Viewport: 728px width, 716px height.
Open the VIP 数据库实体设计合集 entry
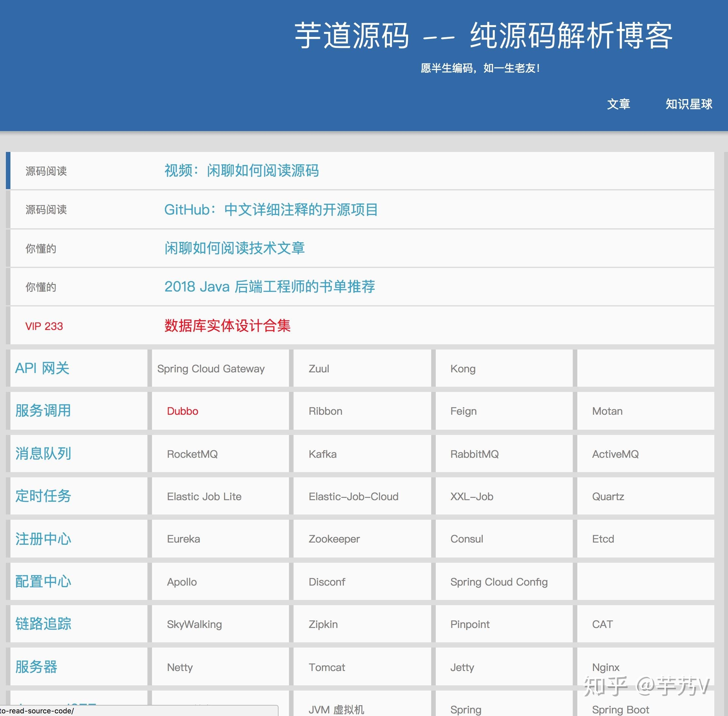click(x=227, y=326)
